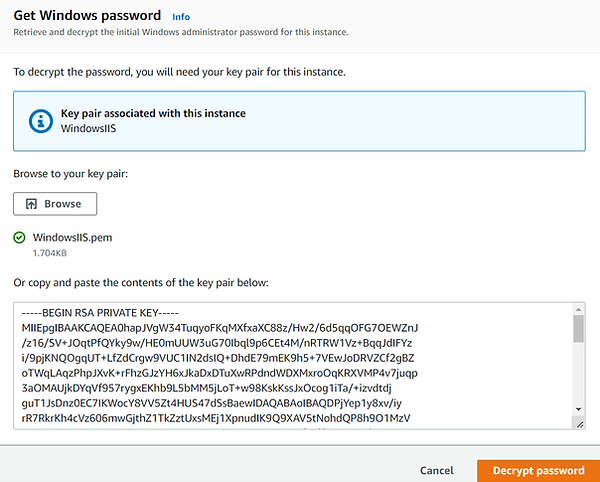Click the textarea scrollbar down arrow
This screenshot has width=600, height=482.
[578, 409]
